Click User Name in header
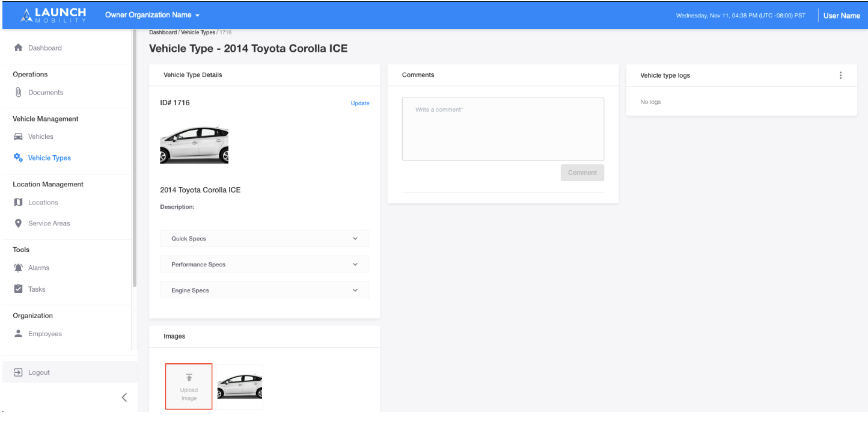Screen dimensions: 868x427 tap(842, 16)
